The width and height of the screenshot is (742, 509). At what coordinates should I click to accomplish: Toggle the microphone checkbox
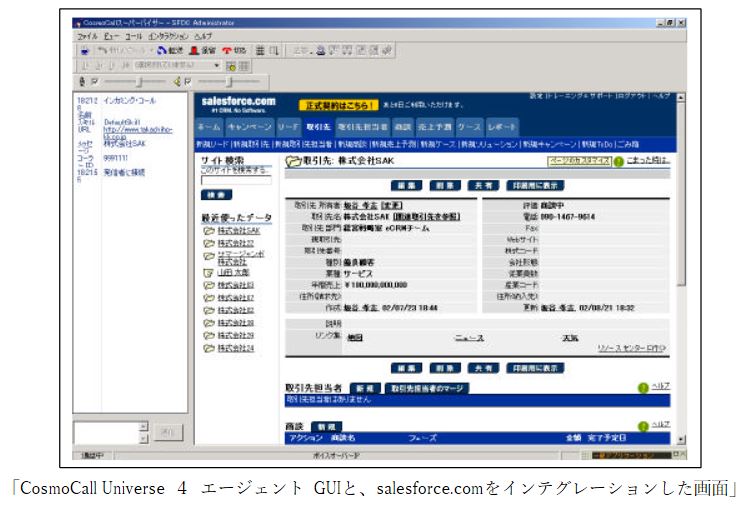click(x=94, y=82)
